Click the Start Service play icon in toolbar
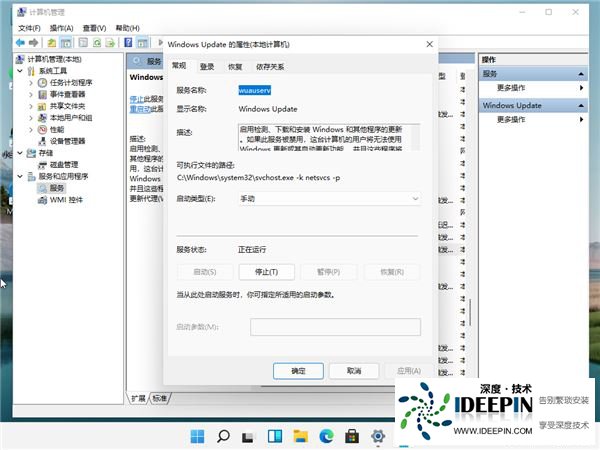The height and width of the screenshot is (450, 600). 160,42
